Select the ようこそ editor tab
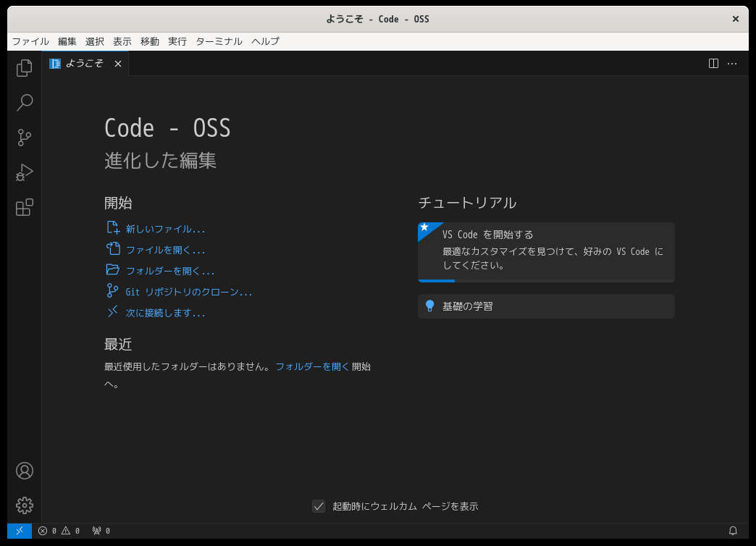Screen dimensions: 756x546 [x=85, y=64]
